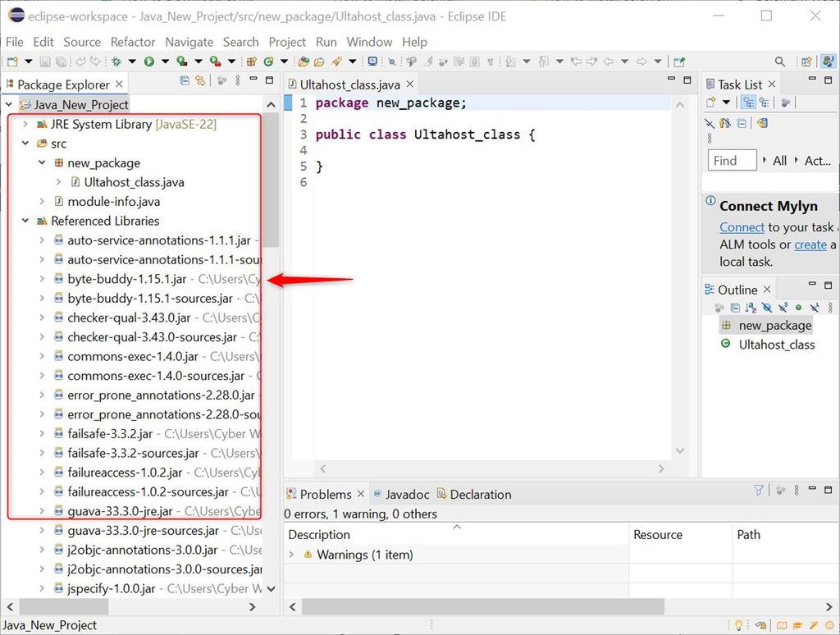The image size is (840, 635).
Task: Close the Ultahost_class.java editor tab
Action: pyautogui.click(x=410, y=85)
